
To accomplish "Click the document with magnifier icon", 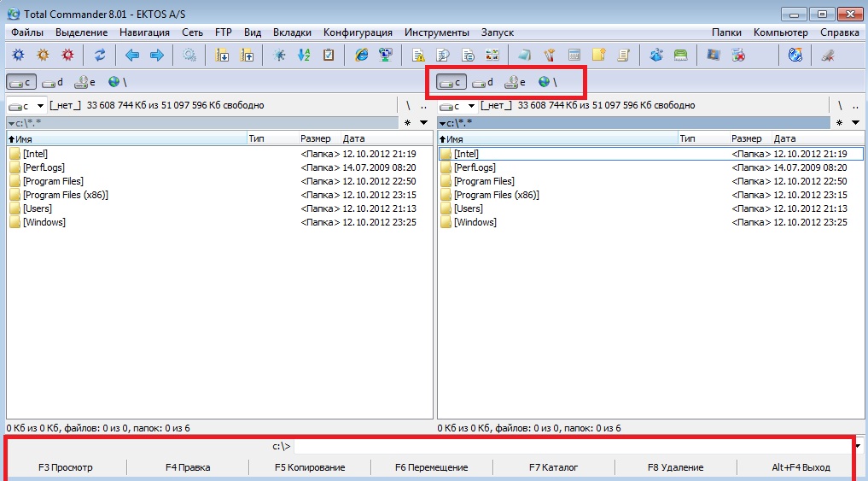I will pos(443,55).
